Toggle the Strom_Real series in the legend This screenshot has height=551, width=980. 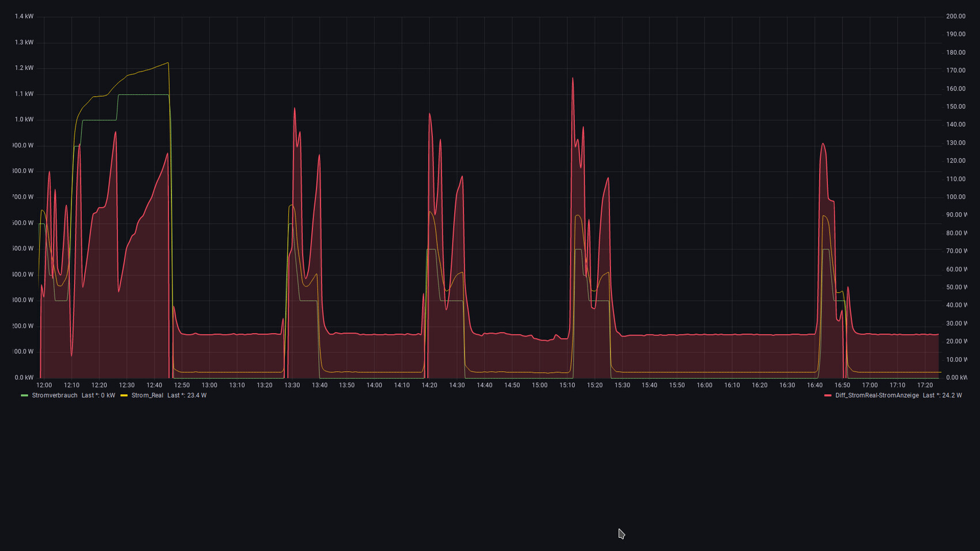pos(147,395)
